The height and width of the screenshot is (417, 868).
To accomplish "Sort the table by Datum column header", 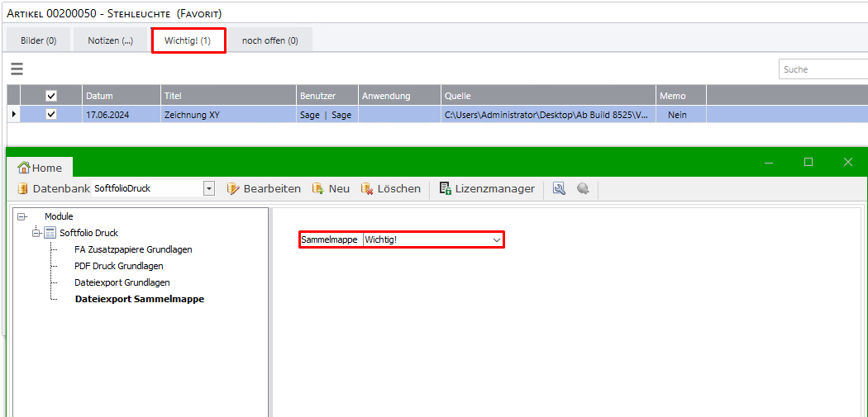I will [x=121, y=96].
